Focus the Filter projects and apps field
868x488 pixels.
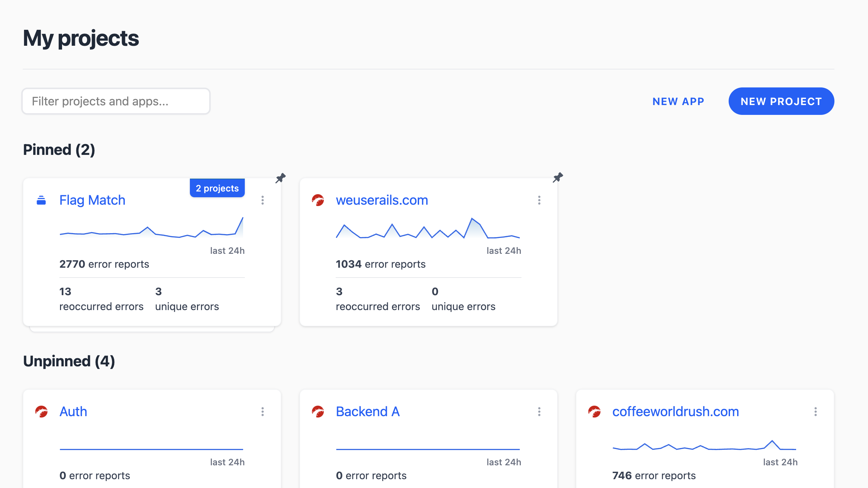tap(116, 101)
